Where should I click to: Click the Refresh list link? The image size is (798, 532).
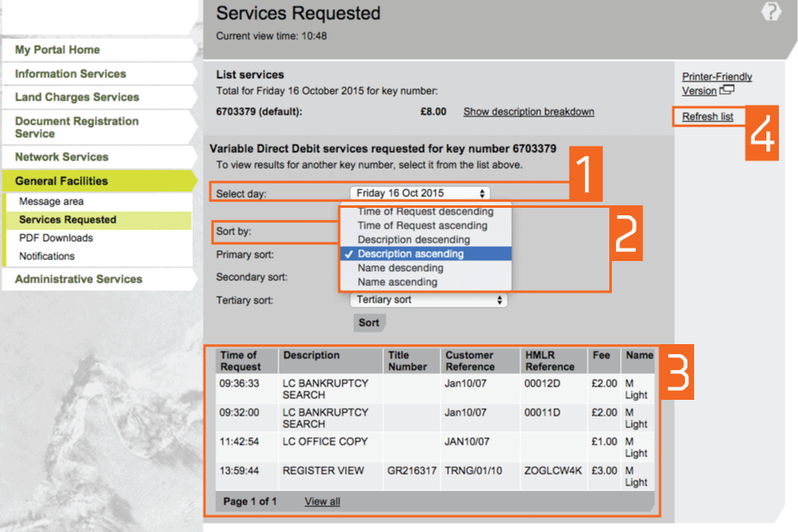[707, 117]
